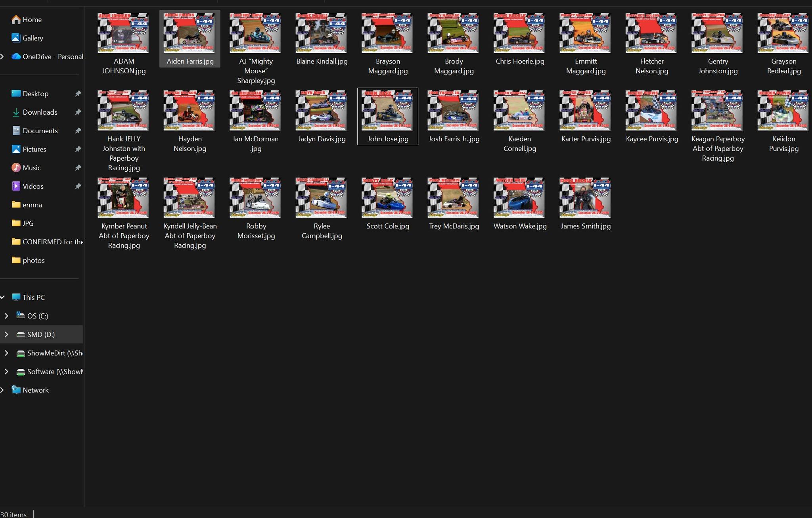
Task: Select the Watson Wake.jpg image file
Action: click(519, 198)
